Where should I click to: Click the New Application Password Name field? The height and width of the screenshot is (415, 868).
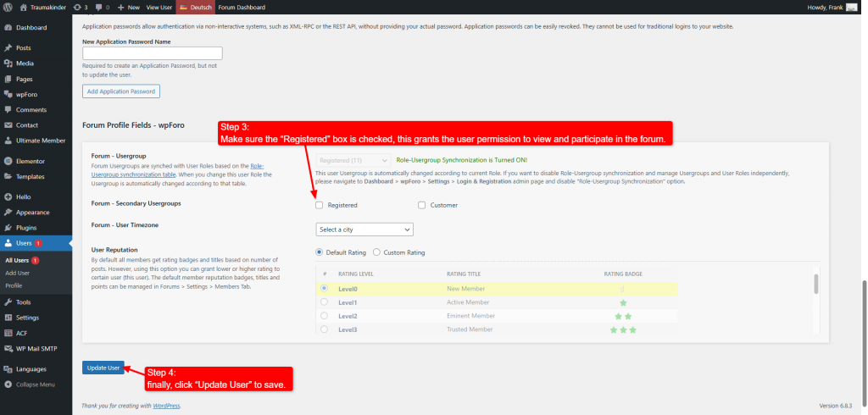click(x=152, y=53)
